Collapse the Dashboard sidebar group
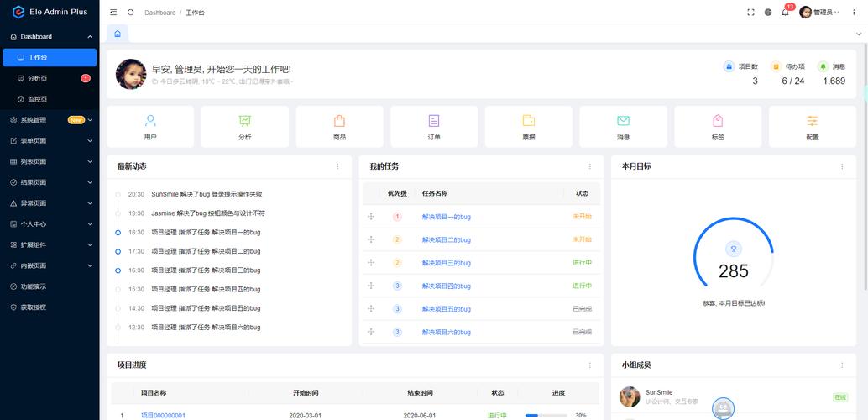 click(x=49, y=37)
